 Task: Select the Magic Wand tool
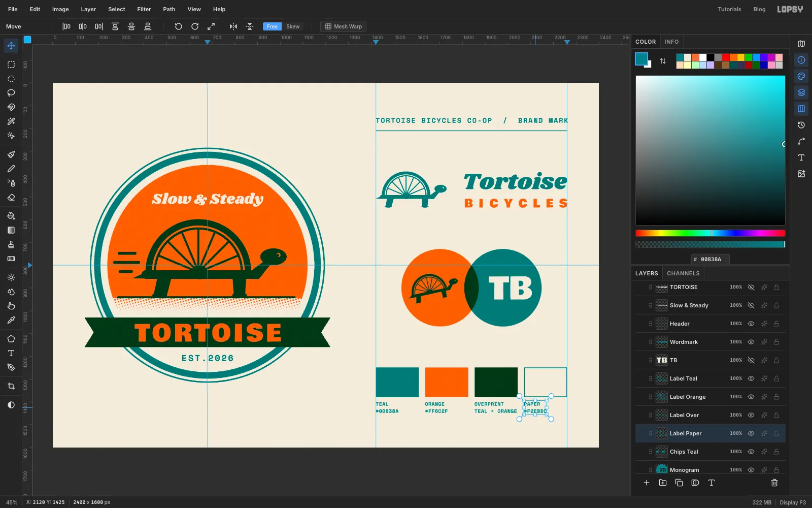click(11, 121)
